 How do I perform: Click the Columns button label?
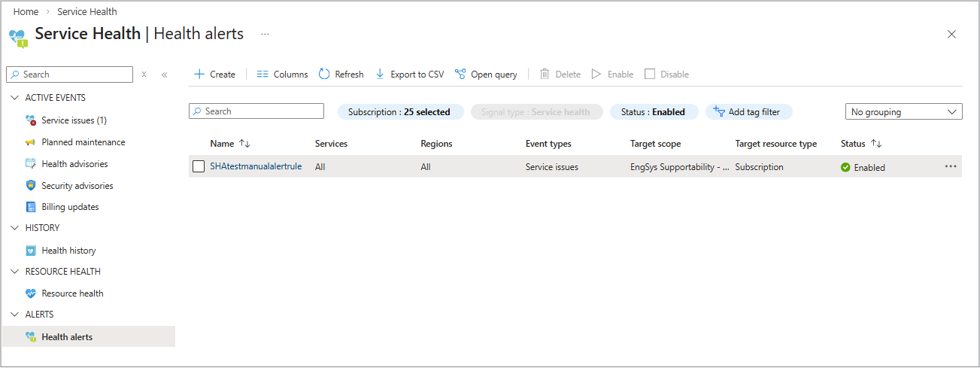click(290, 75)
